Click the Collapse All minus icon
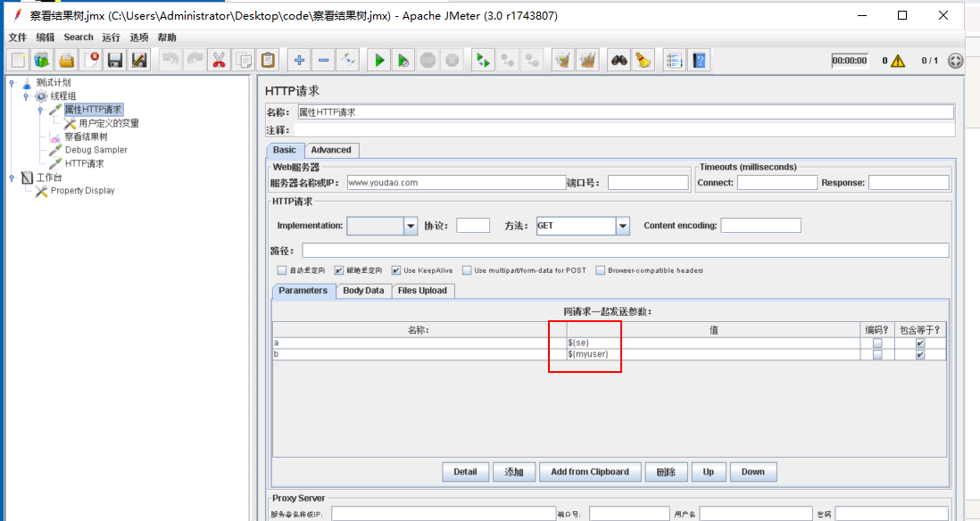Viewport: 980px width, 521px height. click(323, 60)
